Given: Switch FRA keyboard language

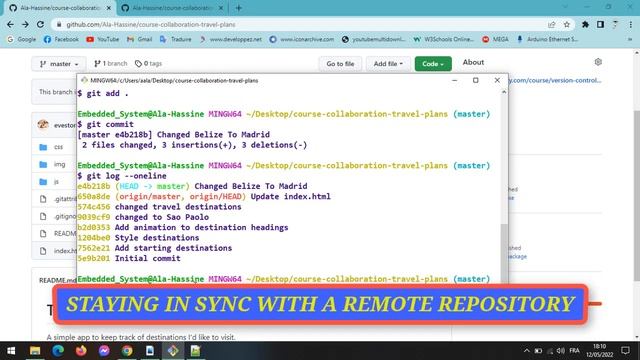Looking at the screenshot, I should 574,351.
